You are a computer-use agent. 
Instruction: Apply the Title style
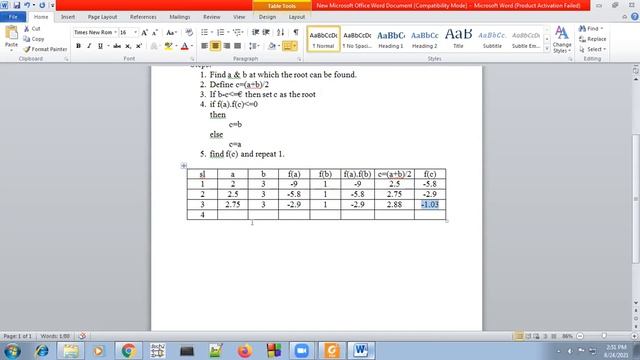[458, 40]
